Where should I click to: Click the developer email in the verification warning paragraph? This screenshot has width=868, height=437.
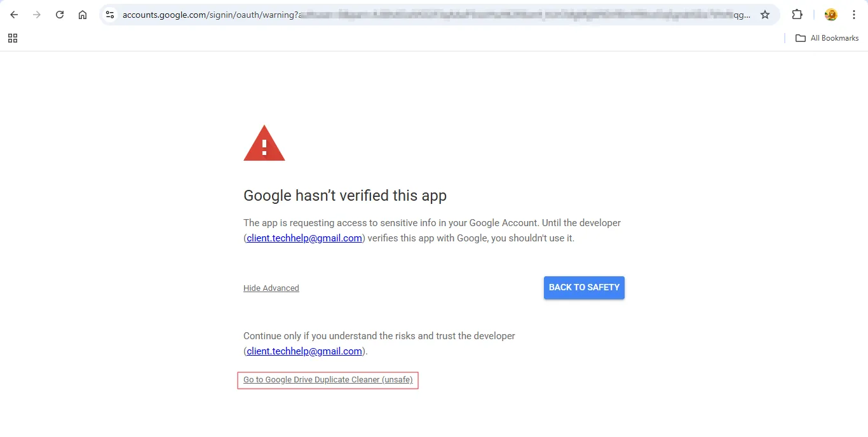(x=304, y=238)
